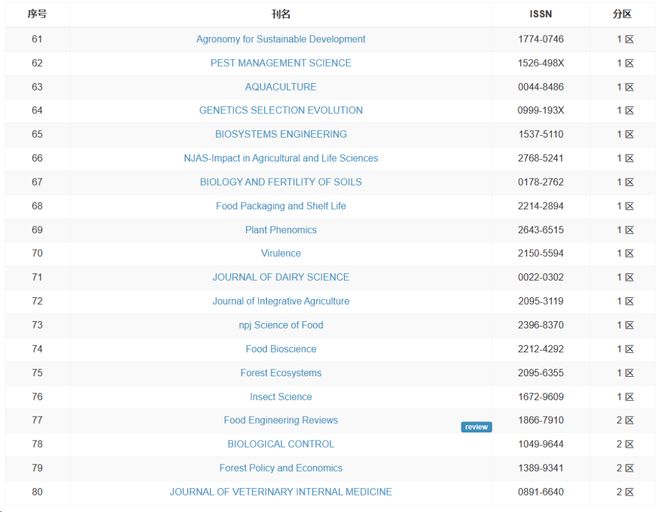
Task: Click the Food Bioscience journal link
Action: click(280, 349)
